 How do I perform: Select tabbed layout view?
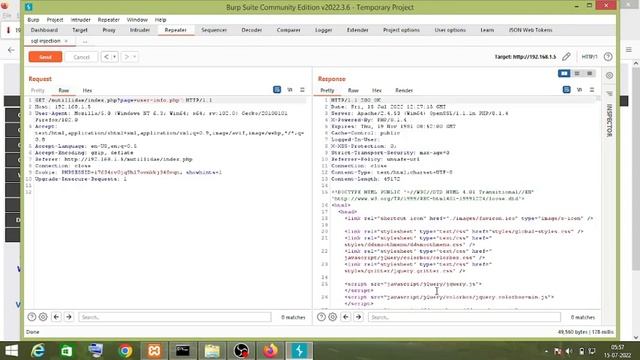[589, 73]
